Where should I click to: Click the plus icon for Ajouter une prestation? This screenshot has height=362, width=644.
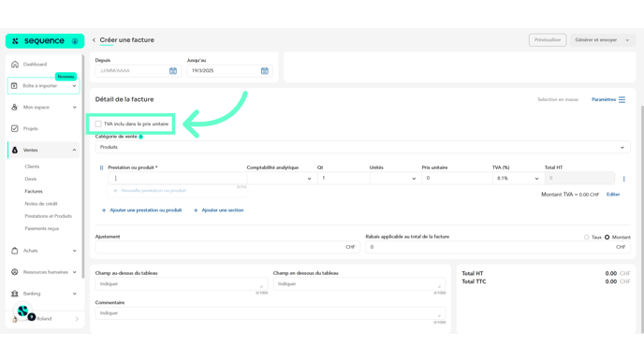[x=104, y=210]
